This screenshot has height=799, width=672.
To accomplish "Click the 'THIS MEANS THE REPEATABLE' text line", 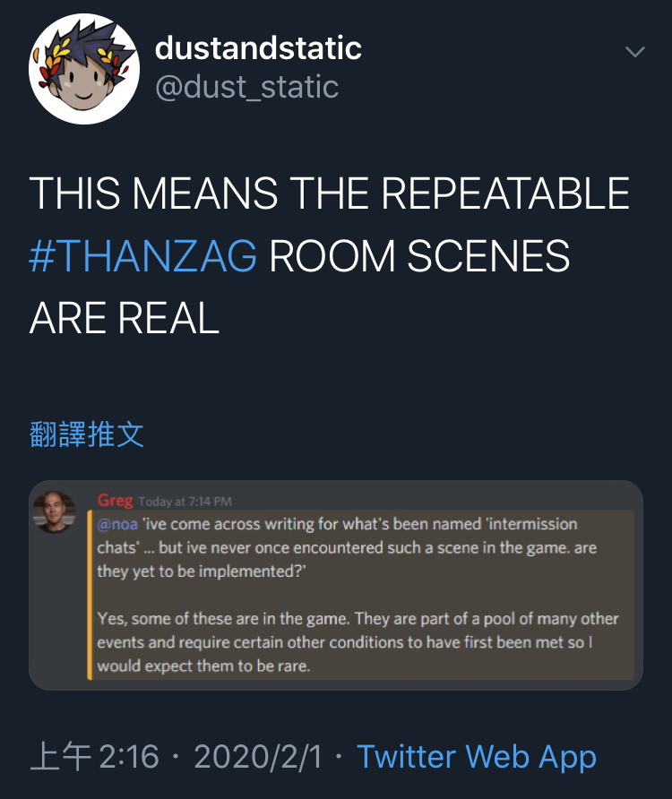I will (x=330, y=193).
